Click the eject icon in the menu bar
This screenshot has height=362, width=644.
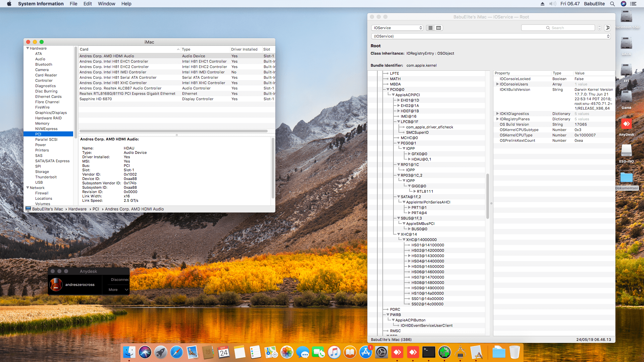tap(542, 4)
